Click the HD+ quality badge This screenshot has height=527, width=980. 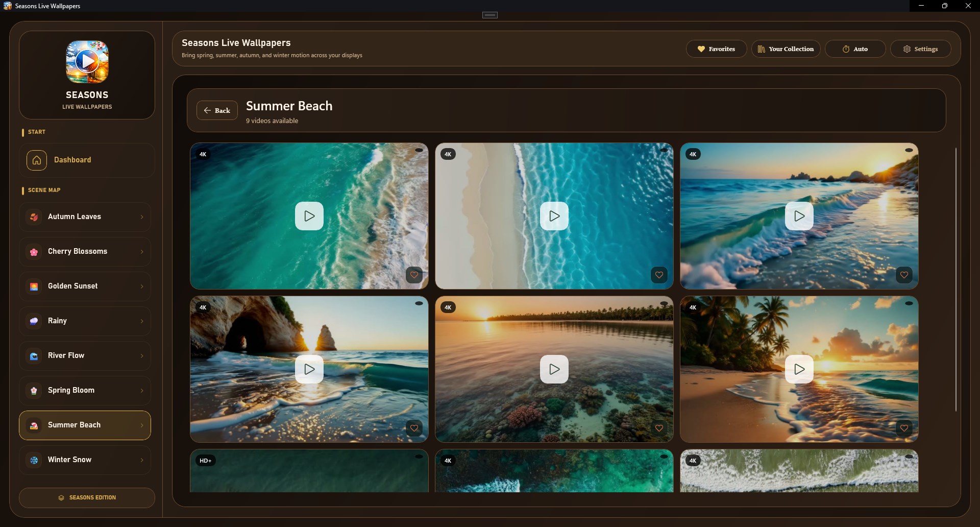pos(205,461)
